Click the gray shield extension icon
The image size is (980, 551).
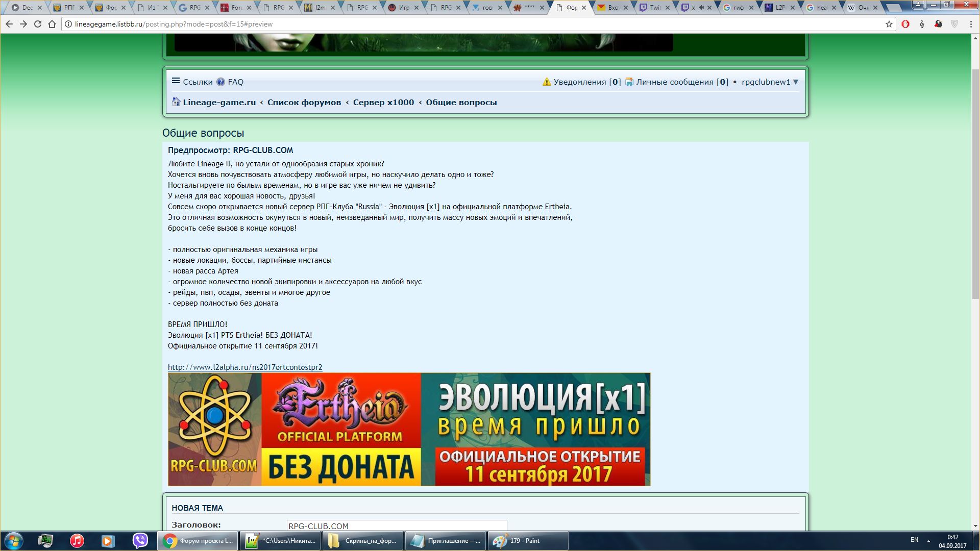tap(954, 24)
